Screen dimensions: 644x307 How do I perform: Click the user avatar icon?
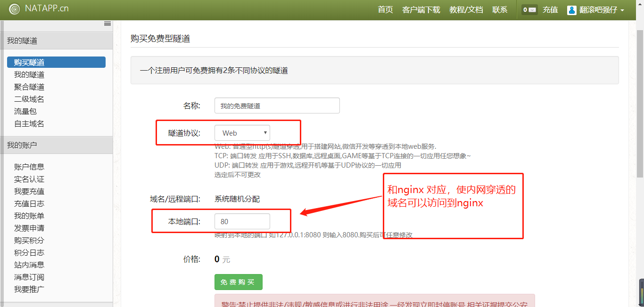[x=572, y=10]
